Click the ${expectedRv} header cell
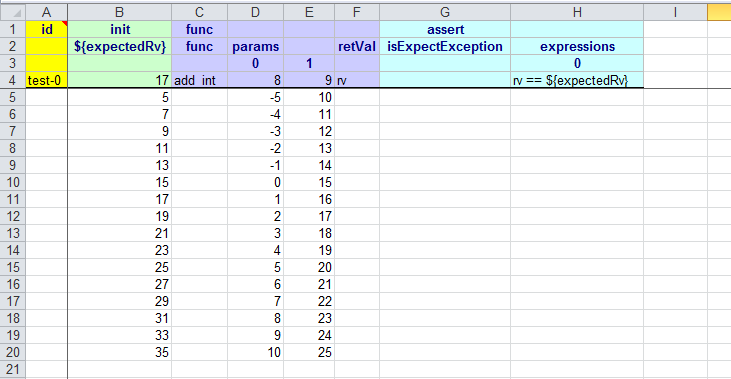The image size is (731, 379). [120, 46]
